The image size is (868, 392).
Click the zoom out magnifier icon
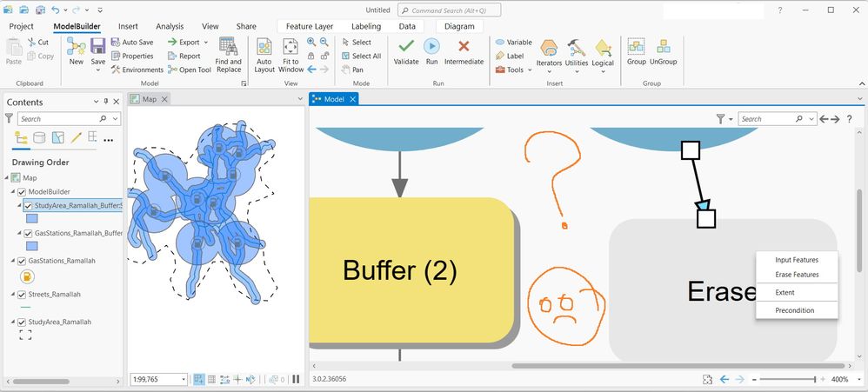[x=324, y=42]
